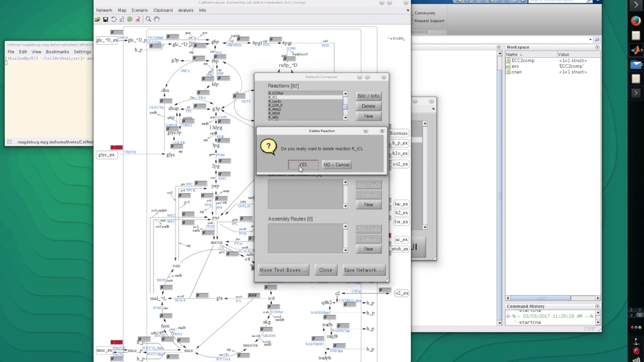Confirm deletion with YES button

coord(303,164)
